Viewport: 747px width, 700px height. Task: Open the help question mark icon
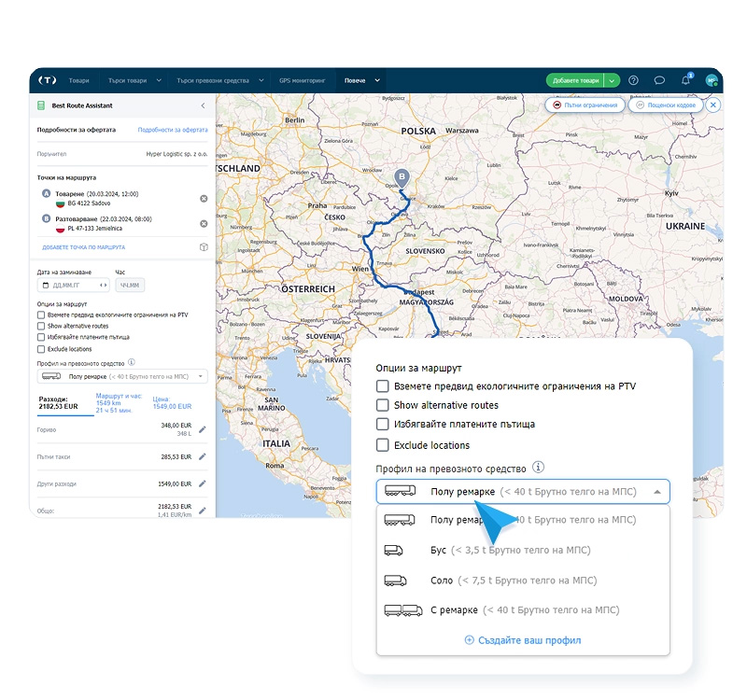633,80
